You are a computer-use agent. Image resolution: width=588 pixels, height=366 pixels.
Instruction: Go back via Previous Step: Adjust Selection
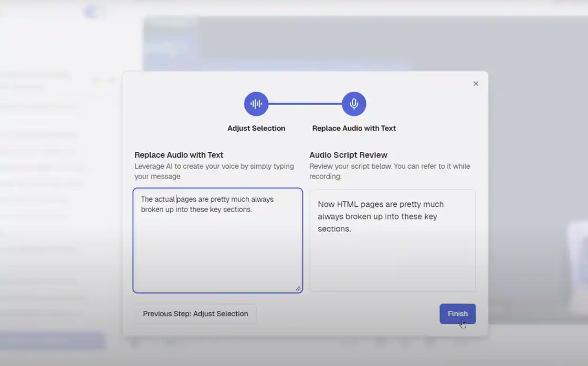(x=195, y=313)
